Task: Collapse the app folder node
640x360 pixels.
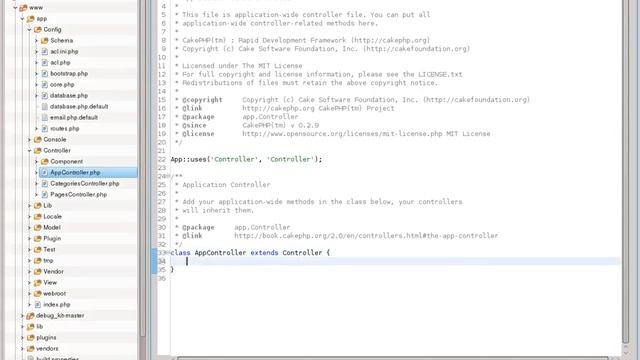Action: 22,19
